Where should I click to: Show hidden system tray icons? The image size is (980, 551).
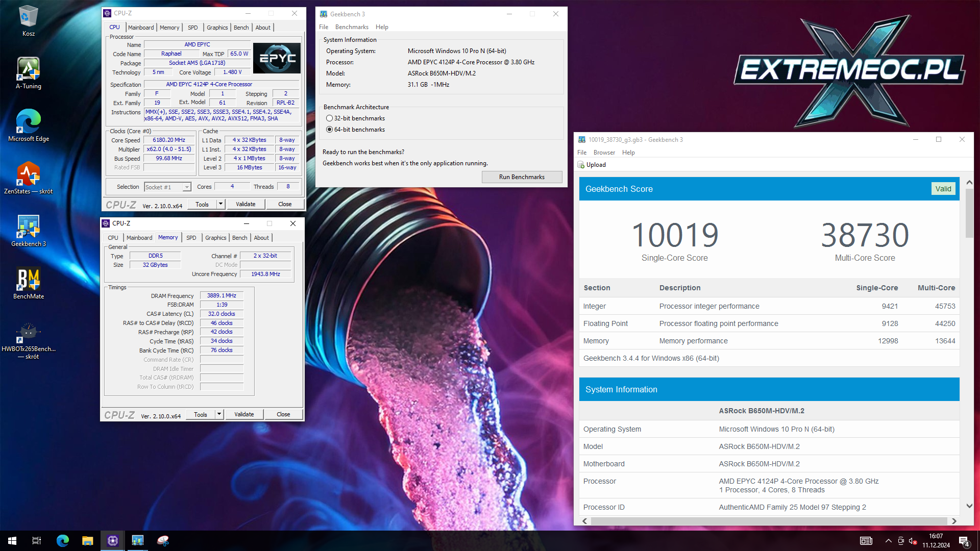[888, 541]
